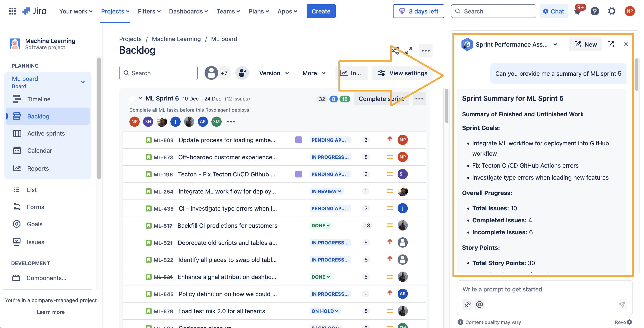Click the Complete sprint button
The image size is (644, 328).
pyautogui.click(x=381, y=98)
